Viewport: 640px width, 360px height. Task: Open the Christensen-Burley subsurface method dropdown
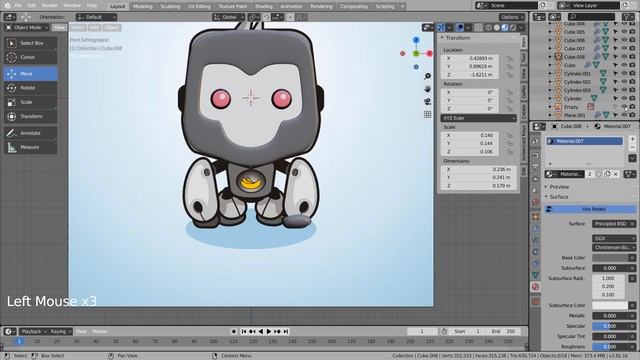click(613, 247)
